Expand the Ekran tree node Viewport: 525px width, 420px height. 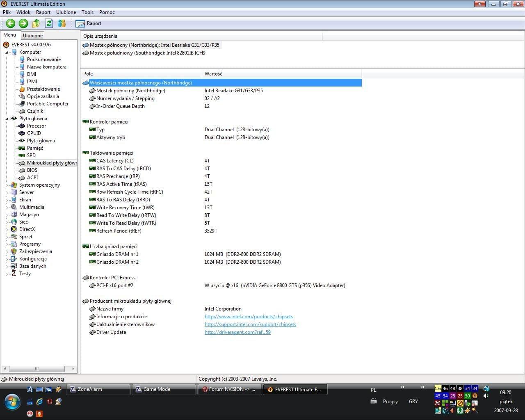click(7, 200)
